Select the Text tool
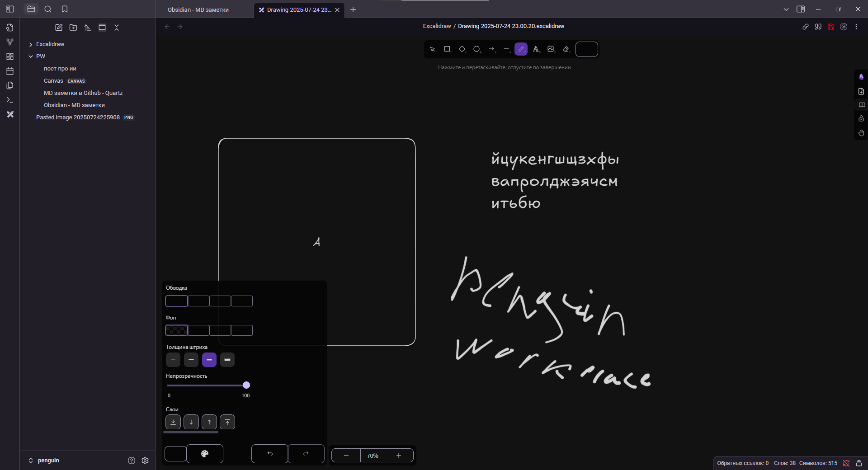The image size is (868, 470). pyautogui.click(x=536, y=49)
